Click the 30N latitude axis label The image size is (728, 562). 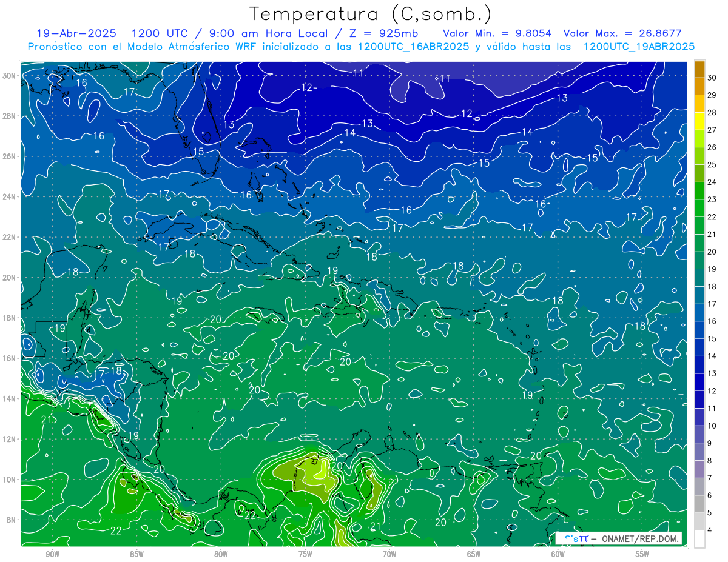click(10, 76)
